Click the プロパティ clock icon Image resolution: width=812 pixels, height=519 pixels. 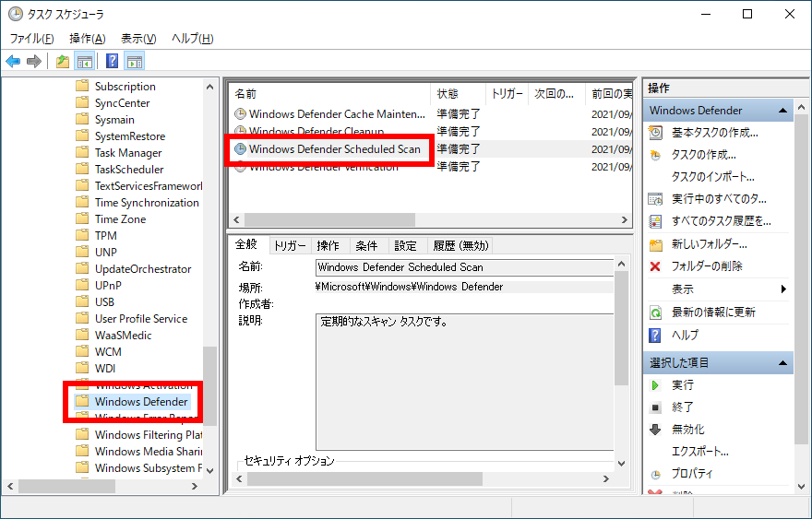(x=656, y=475)
